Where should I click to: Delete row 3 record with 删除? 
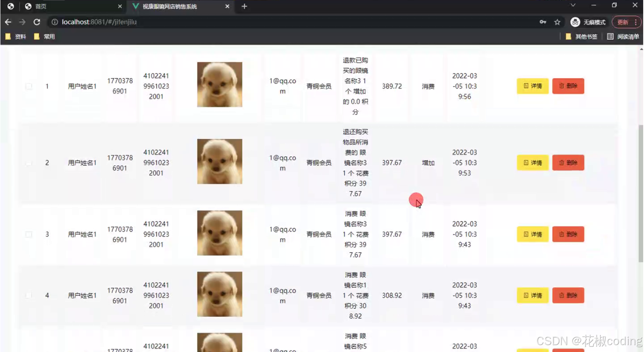click(568, 234)
